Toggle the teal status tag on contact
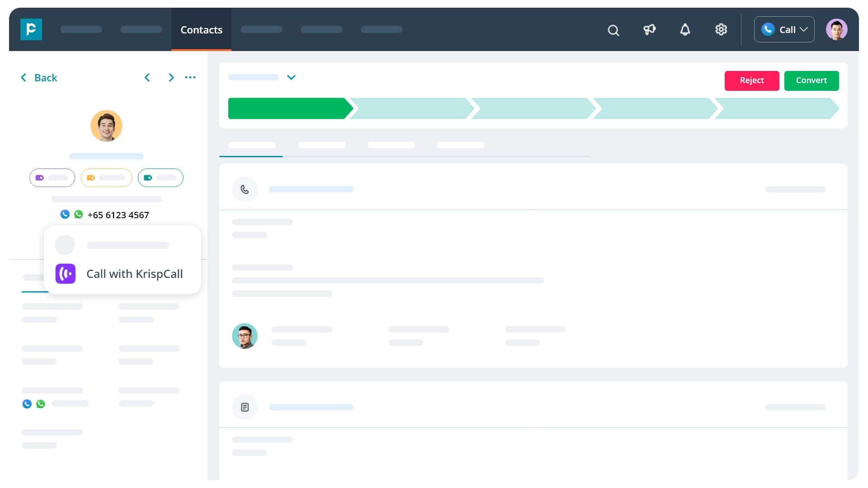The height and width of the screenshot is (488, 868). (x=160, y=177)
